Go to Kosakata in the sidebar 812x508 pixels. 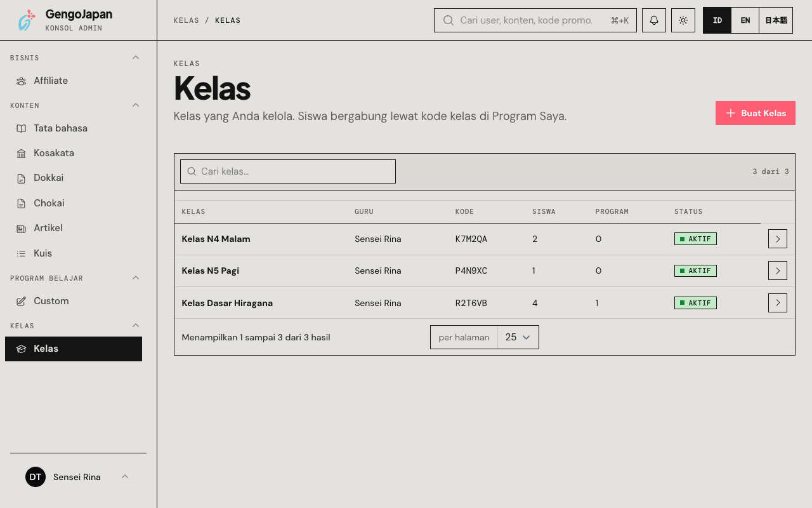74,153
